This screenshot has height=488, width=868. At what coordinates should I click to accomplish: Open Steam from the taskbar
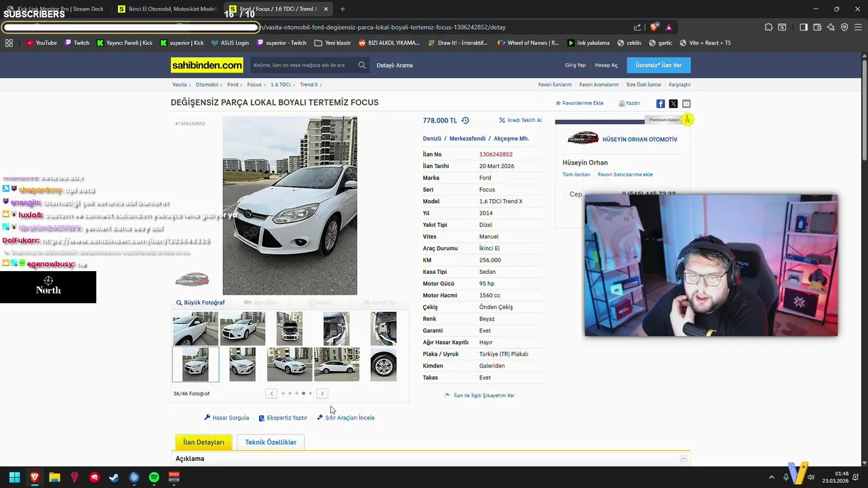114,477
